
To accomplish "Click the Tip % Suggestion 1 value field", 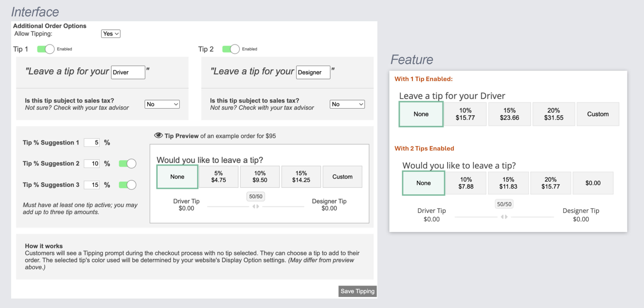I will tap(92, 143).
